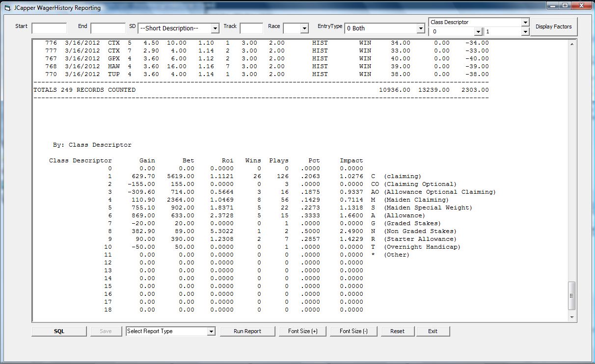Click the '(Other)' class label
This screenshot has height=364, width=595.
397,255
